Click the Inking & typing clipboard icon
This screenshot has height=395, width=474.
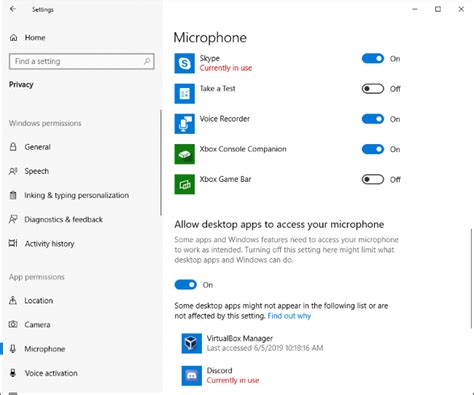(x=13, y=195)
